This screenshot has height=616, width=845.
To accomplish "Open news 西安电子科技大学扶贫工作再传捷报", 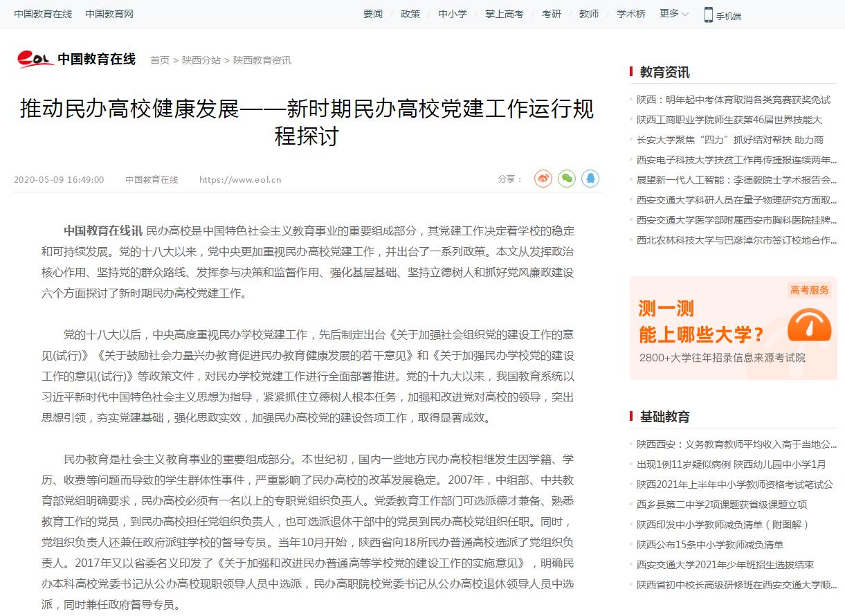I will [737, 160].
